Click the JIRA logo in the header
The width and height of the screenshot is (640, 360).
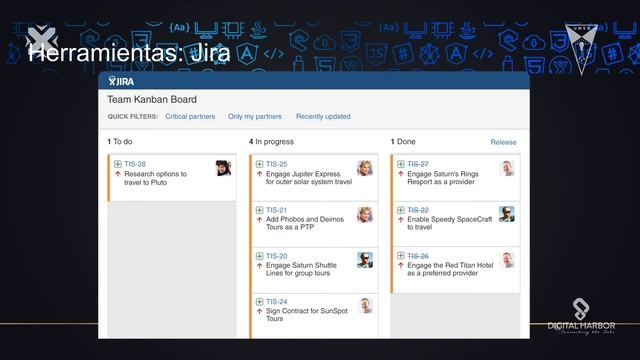[x=121, y=81]
